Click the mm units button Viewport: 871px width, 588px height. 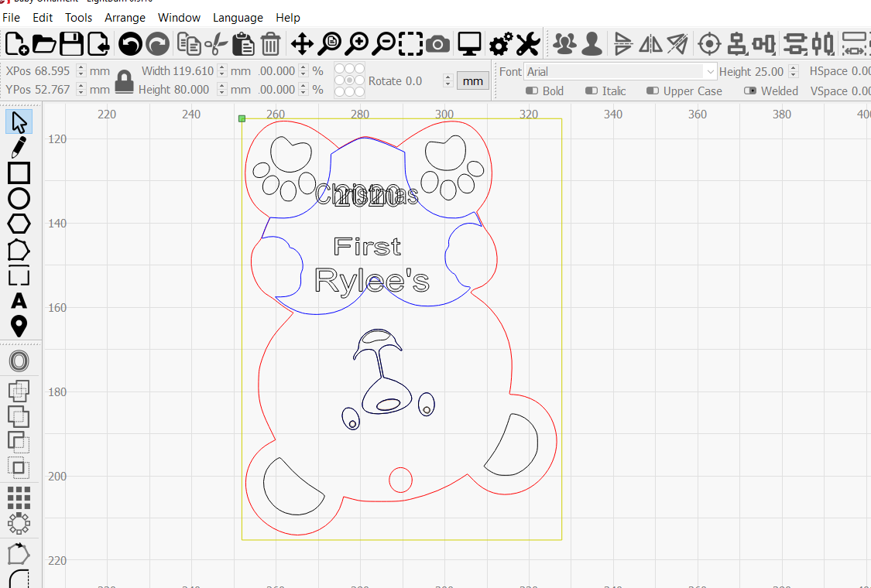click(x=473, y=81)
